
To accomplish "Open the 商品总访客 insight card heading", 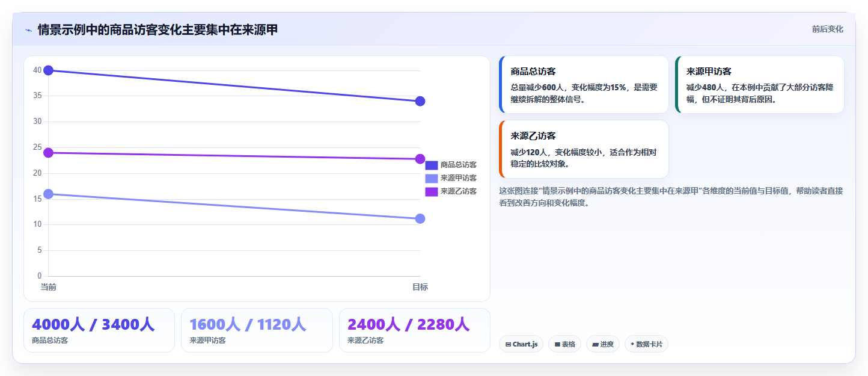I will (533, 72).
